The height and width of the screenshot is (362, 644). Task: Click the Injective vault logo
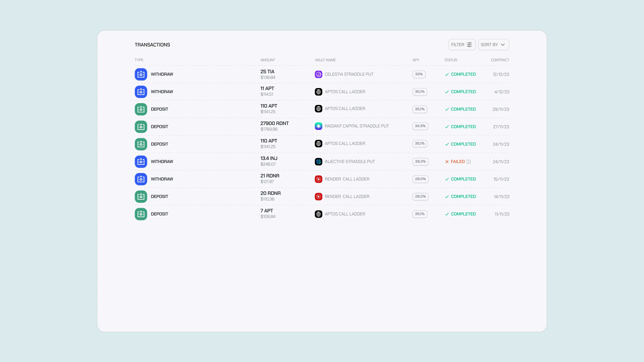pyautogui.click(x=318, y=162)
